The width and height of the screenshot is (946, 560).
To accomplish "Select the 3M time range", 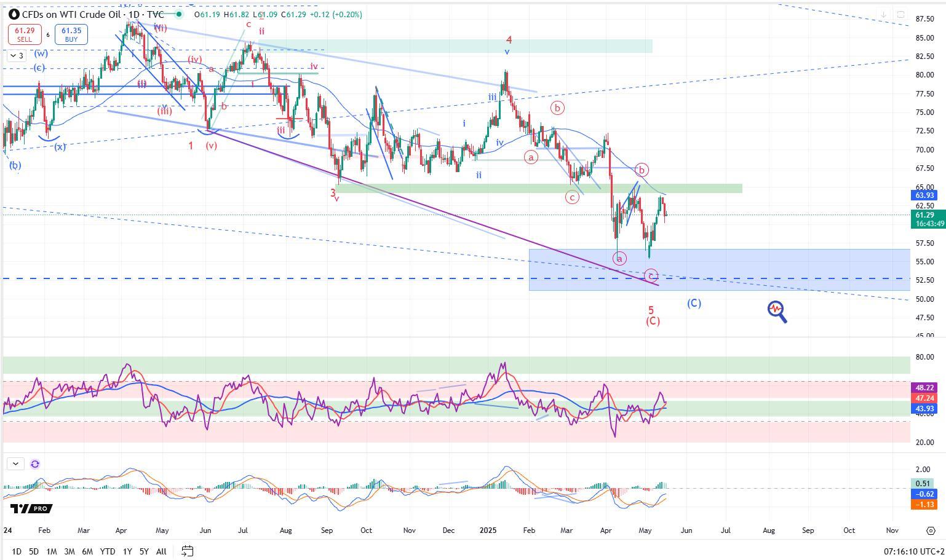I will click(x=70, y=551).
